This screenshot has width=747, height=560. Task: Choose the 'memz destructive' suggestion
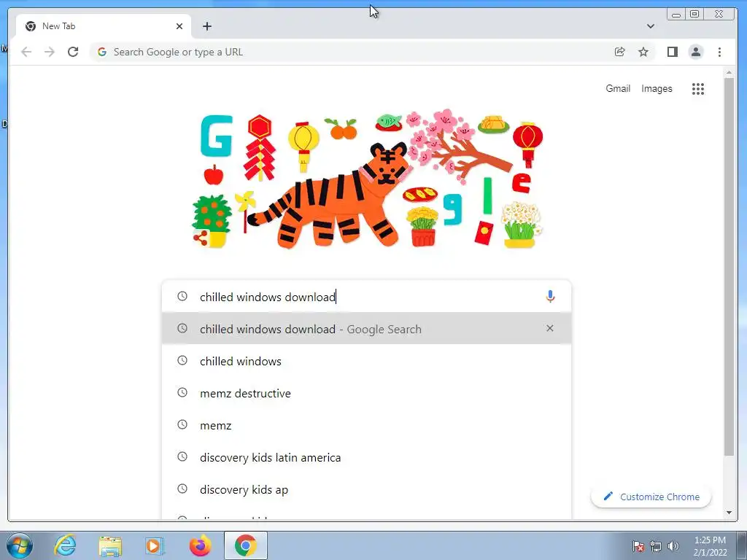pyautogui.click(x=366, y=393)
